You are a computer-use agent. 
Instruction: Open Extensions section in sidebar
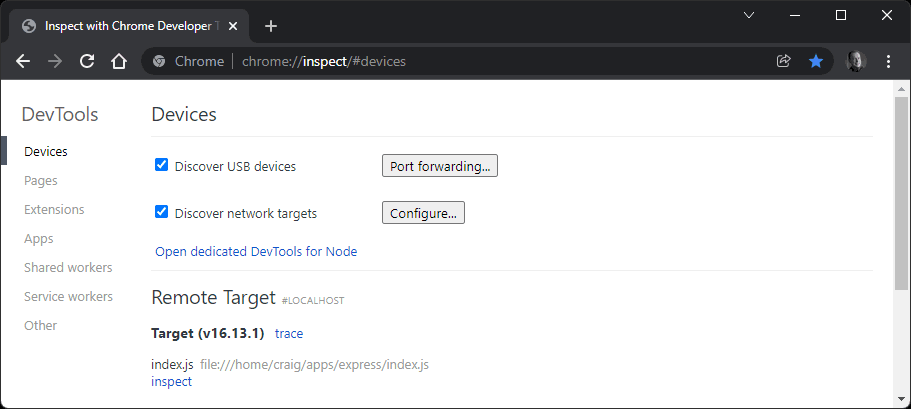(54, 210)
